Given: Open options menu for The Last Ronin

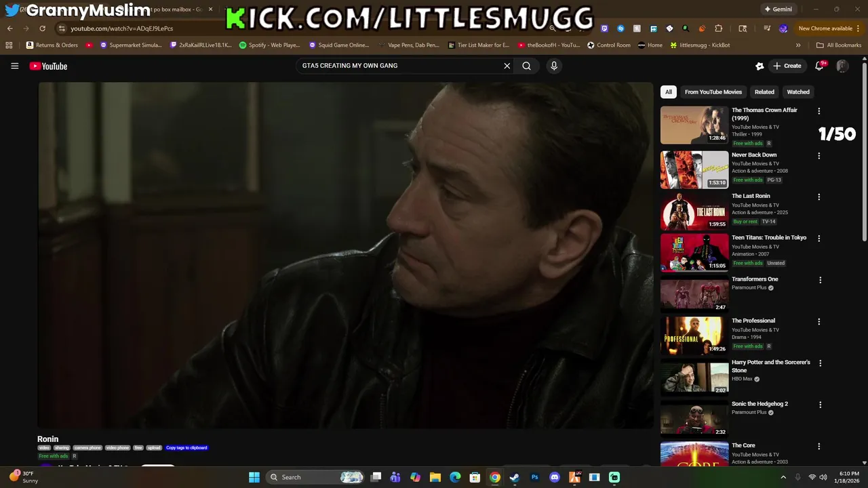Looking at the screenshot, I should click(818, 197).
